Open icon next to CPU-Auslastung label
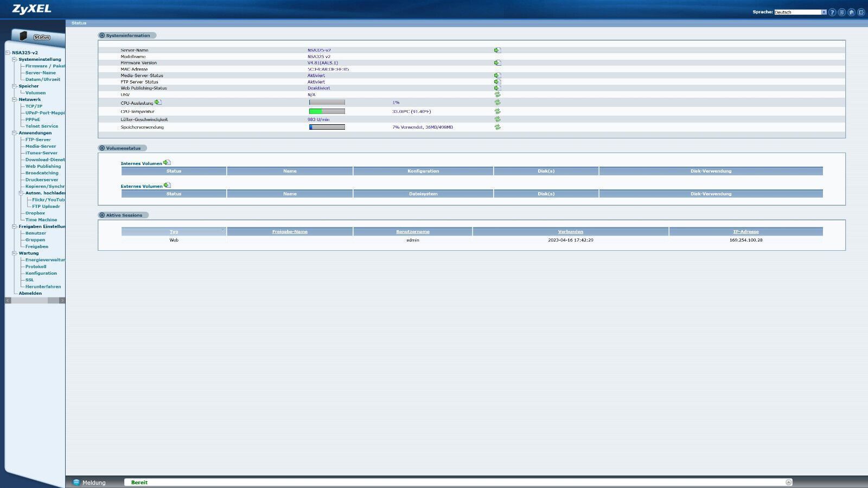 (x=158, y=102)
